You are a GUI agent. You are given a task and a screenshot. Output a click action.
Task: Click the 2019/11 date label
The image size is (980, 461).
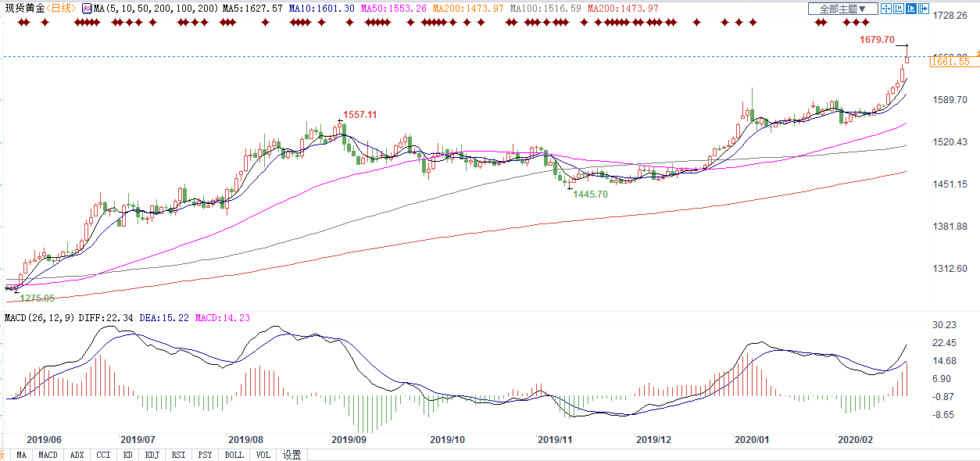pyautogui.click(x=555, y=440)
